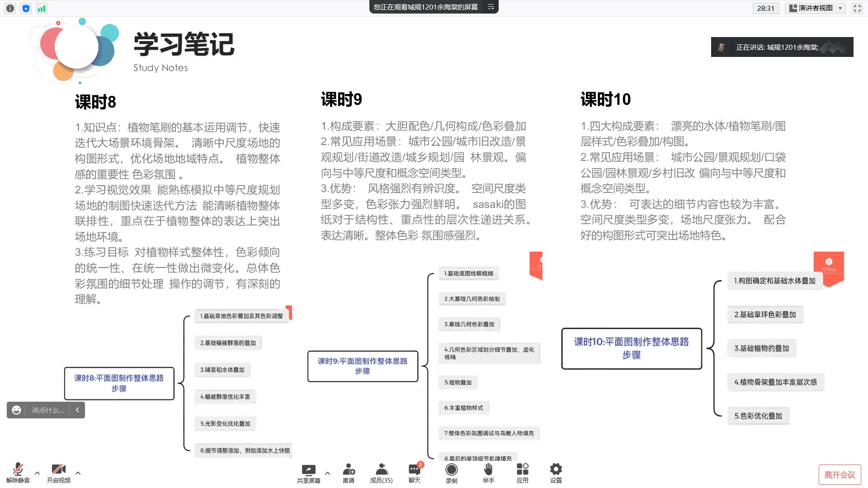Raise hand in the meeting
868x488 pixels.
point(488,470)
